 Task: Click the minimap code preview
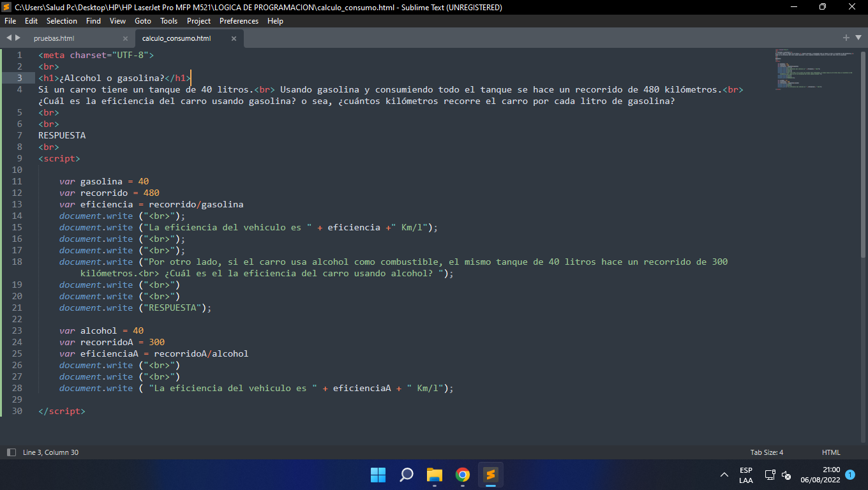click(x=813, y=69)
